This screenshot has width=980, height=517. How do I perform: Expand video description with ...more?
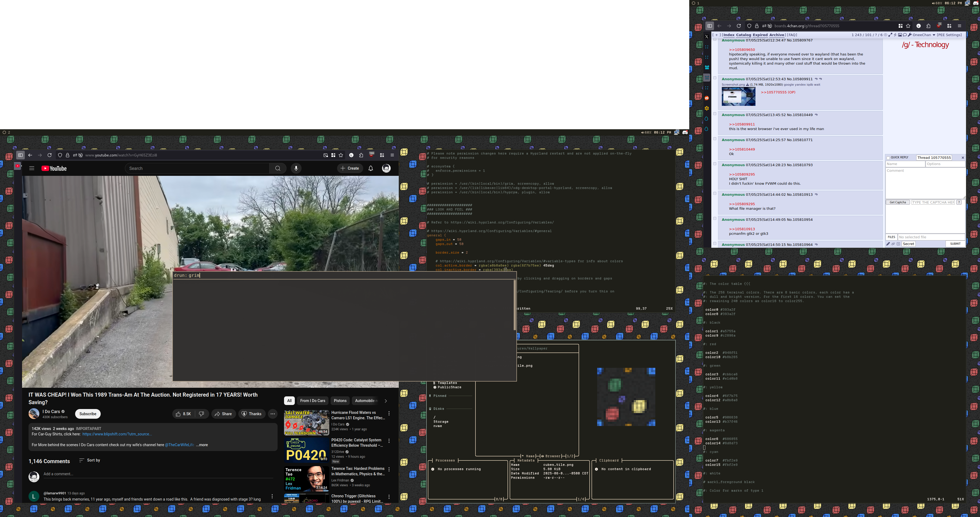(202, 445)
